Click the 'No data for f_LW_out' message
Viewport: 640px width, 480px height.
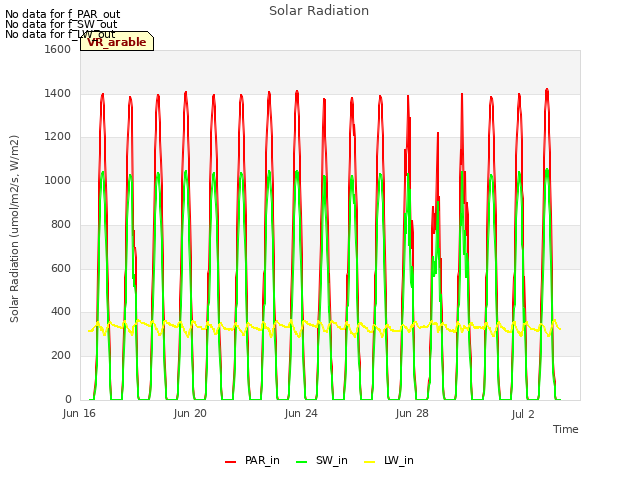point(60,34)
